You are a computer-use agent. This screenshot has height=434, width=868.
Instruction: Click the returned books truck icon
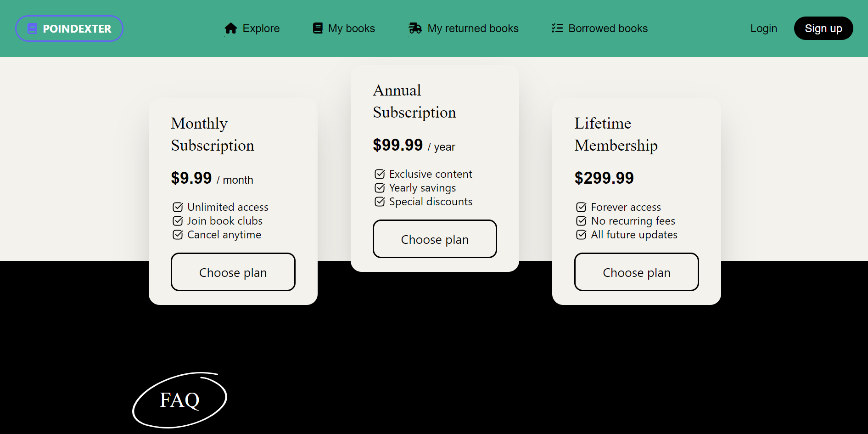[x=415, y=28]
